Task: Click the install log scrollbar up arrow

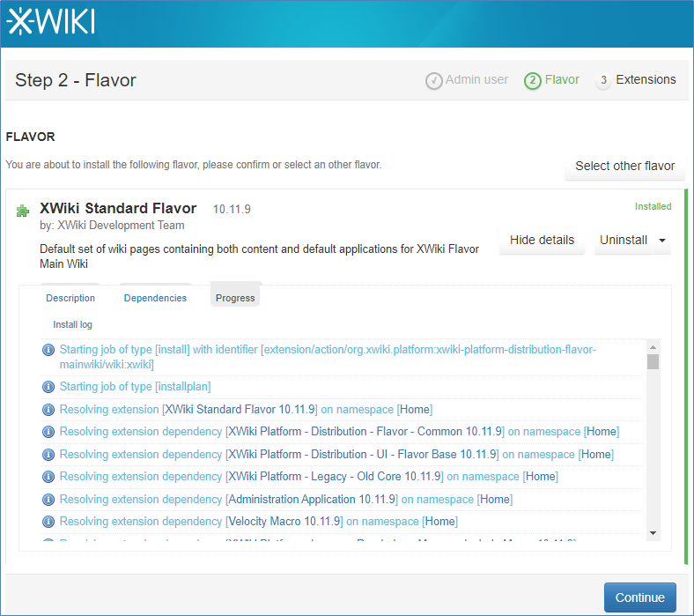Action: pos(653,346)
